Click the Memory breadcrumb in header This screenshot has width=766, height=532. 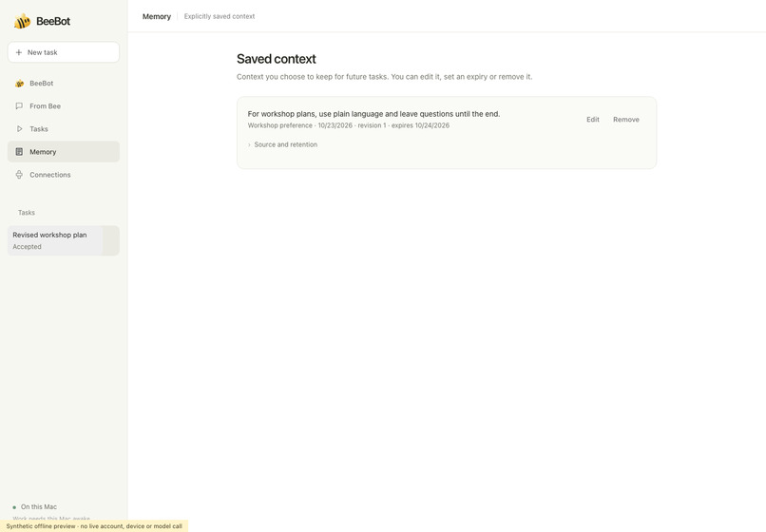pyautogui.click(x=157, y=16)
